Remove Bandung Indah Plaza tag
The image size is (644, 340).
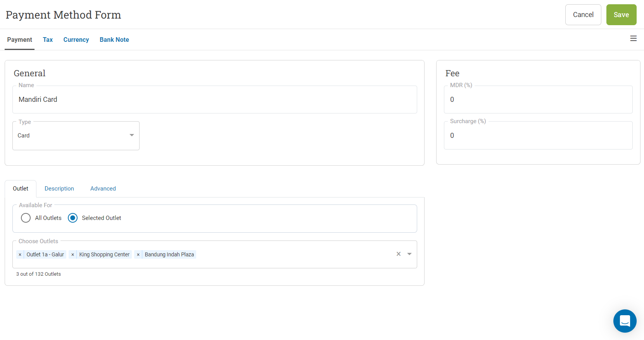pos(138,254)
